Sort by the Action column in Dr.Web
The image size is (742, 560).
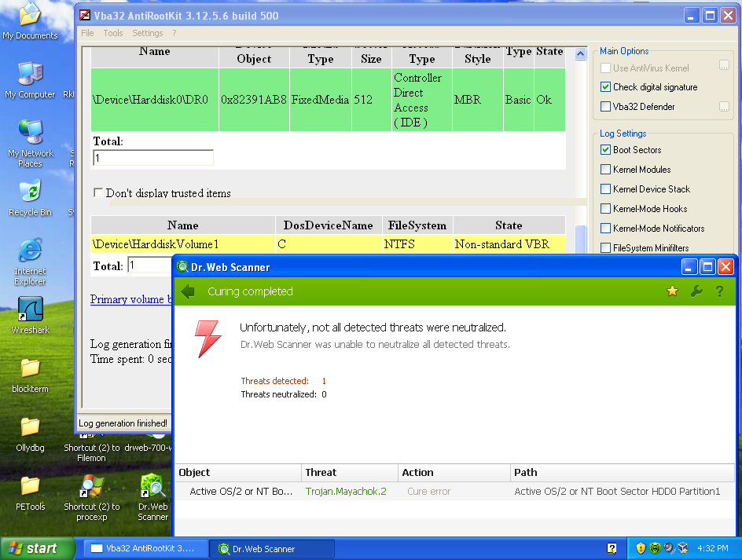(x=454, y=473)
